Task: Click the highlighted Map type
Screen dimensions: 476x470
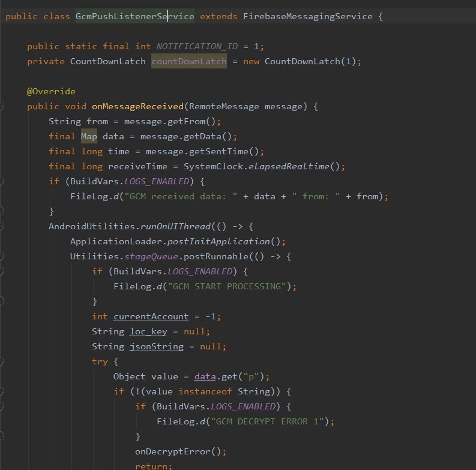Action: (89, 136)
